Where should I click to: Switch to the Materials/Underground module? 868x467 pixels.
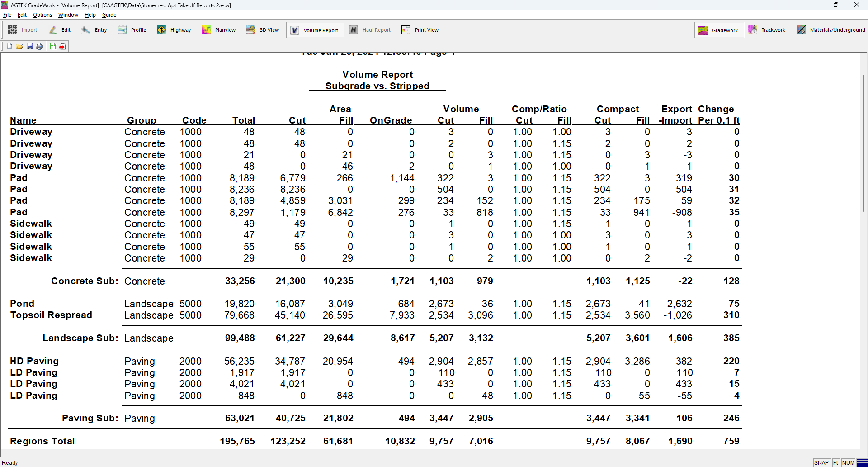830,30
